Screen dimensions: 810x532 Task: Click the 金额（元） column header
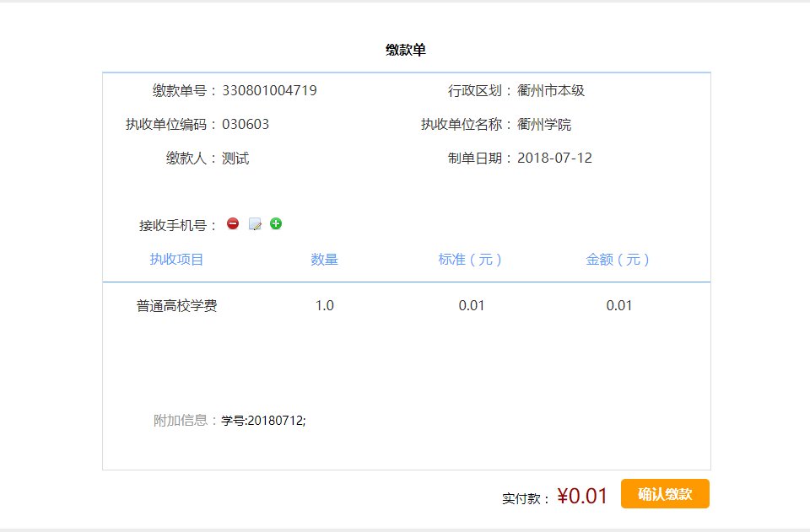[x=618, y=259]
